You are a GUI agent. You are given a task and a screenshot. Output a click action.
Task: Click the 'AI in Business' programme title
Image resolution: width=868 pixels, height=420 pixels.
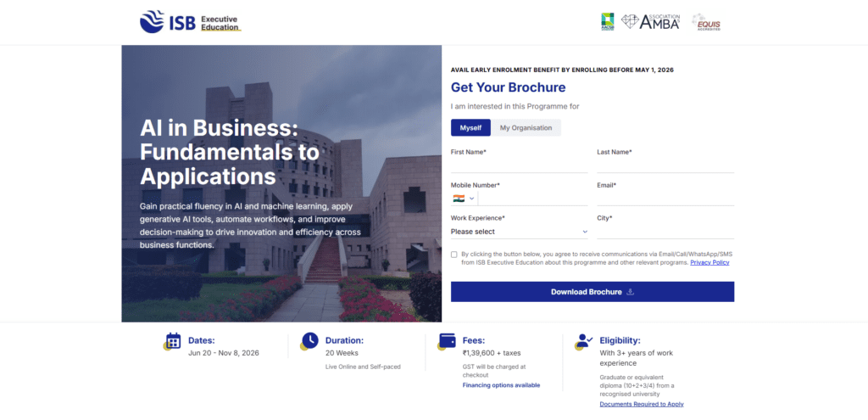(x=230, y=153)
